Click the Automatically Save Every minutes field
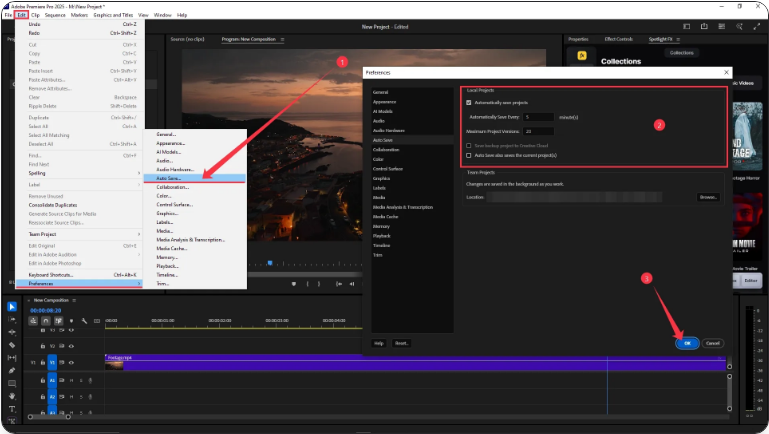Image resolution: width=769 pixels, height=434 pixels. coord(538,117)
